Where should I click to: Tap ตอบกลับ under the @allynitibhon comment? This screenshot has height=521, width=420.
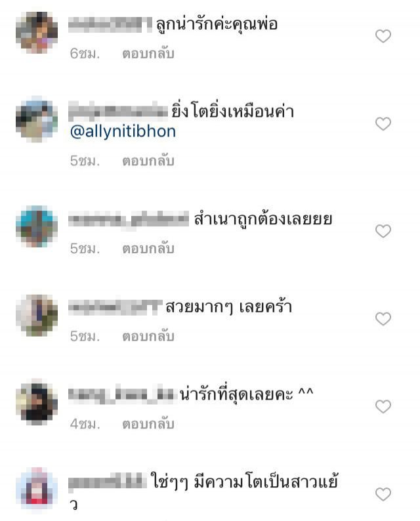148,161
